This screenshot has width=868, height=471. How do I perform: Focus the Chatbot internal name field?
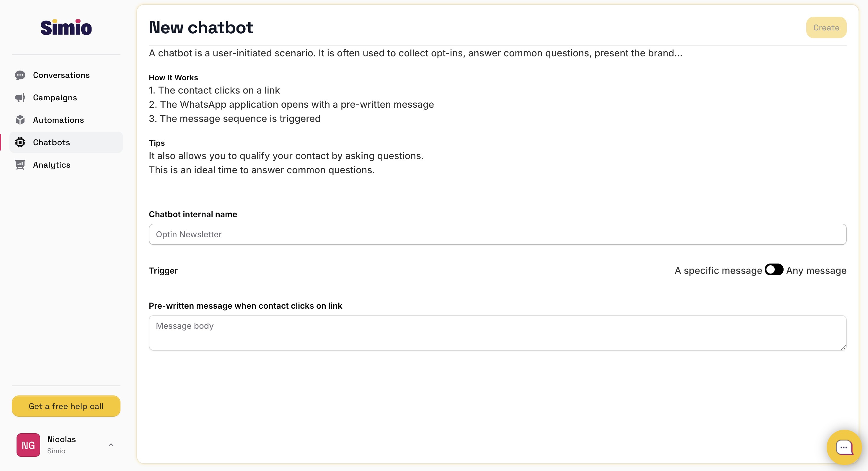point(497,235)
